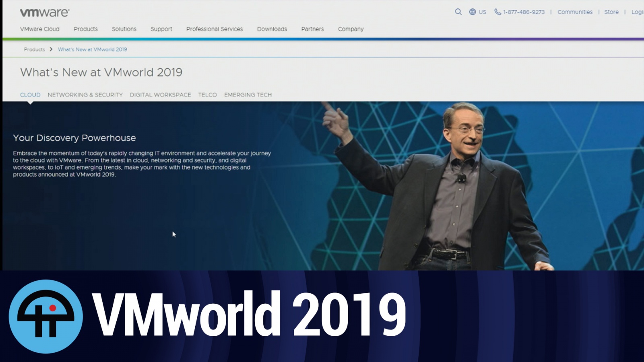Open the VMware Cloud menu
Viewport: 644px width, 362px height.
click(x=40, y=29)
